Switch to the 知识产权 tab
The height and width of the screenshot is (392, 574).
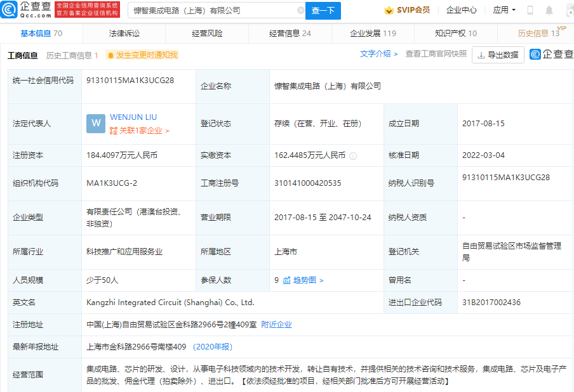click(x=456, y=34)
